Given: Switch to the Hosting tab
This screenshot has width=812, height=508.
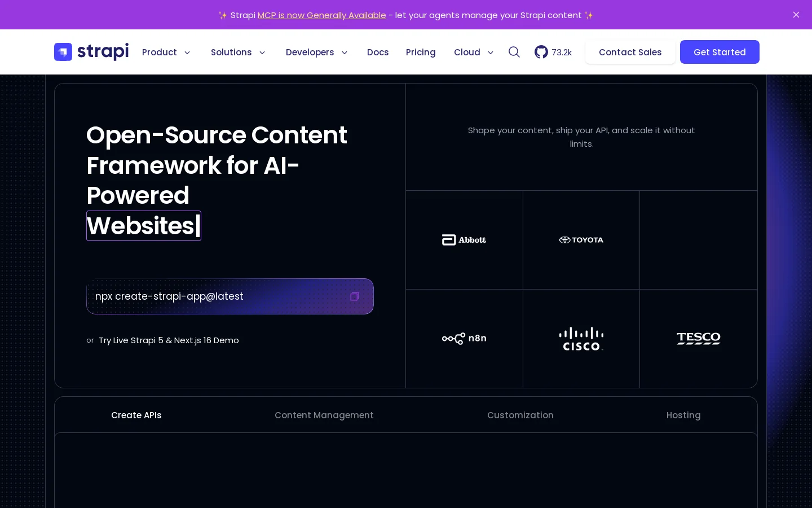Looking at the screenshot, I should 683,415.
